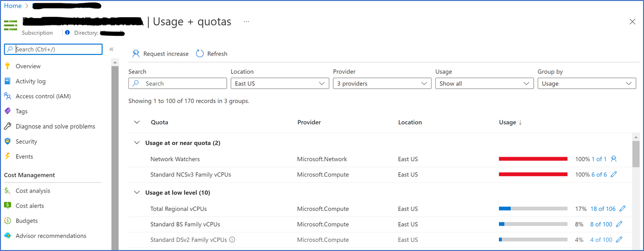Screen dimensions: 644x251
Task: Click the Security shield icon
Action: tap(7, 141)
